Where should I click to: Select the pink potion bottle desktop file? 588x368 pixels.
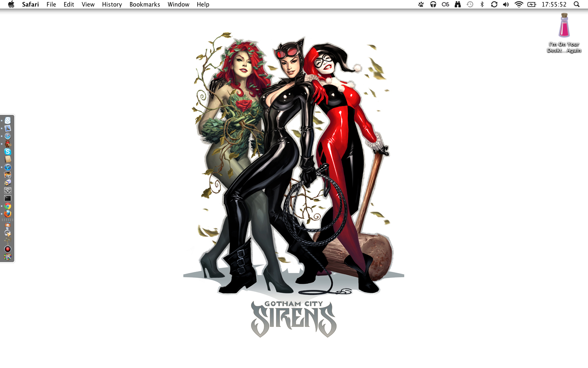564,26
